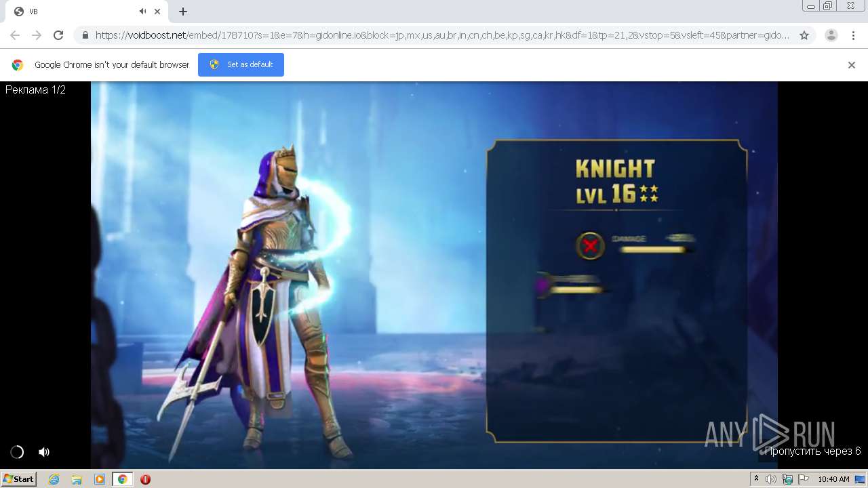Screen dimensions: 868x488
Task: Open the system volume tray icon
Action: tap(771, 479)
